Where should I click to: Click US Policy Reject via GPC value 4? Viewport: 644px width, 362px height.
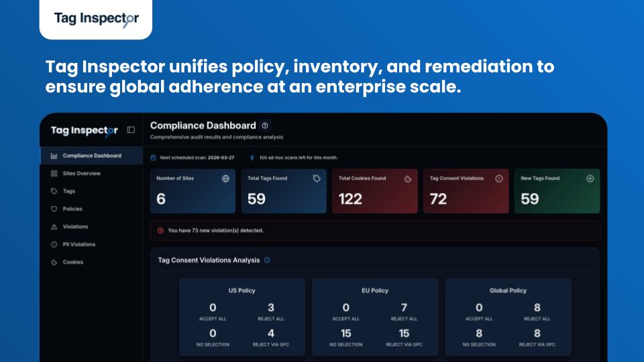(271, 333)
